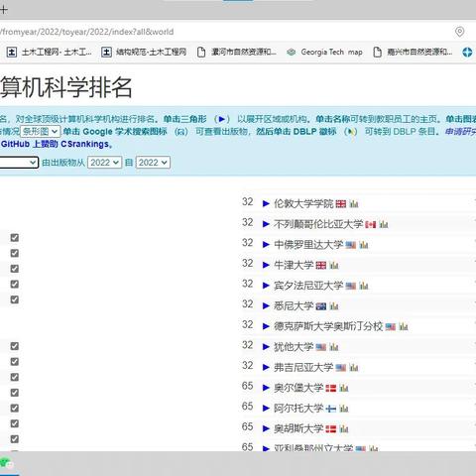Show the chart icon next to 悉尼大学
476x476 pixels.
pyautogui.click(x=334, y=306)
